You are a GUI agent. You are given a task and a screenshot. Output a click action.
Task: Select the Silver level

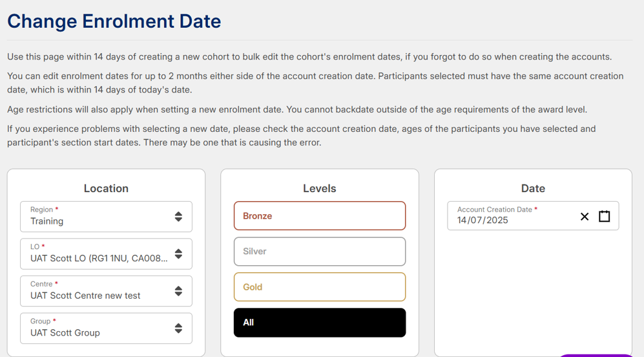tap(320, 252)
